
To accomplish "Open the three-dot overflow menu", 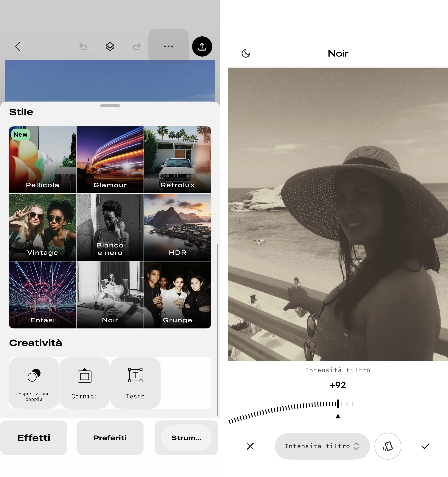I will [x=168, y=46].
